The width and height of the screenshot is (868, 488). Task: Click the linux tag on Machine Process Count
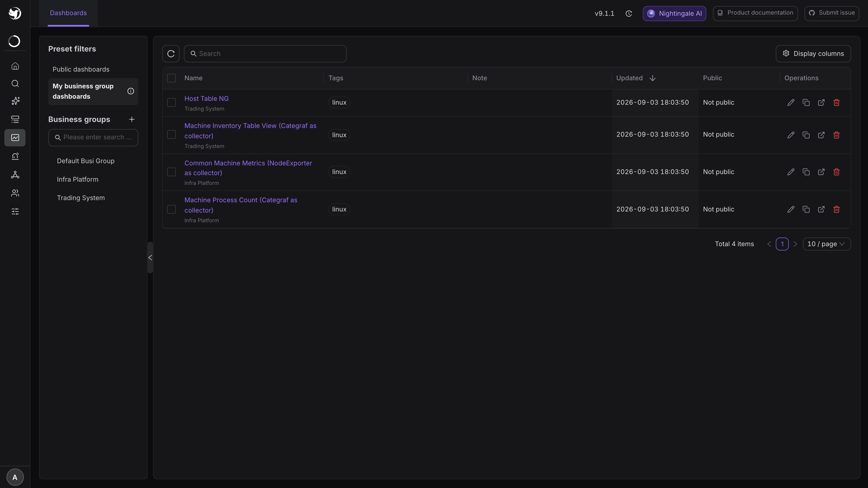339,209
